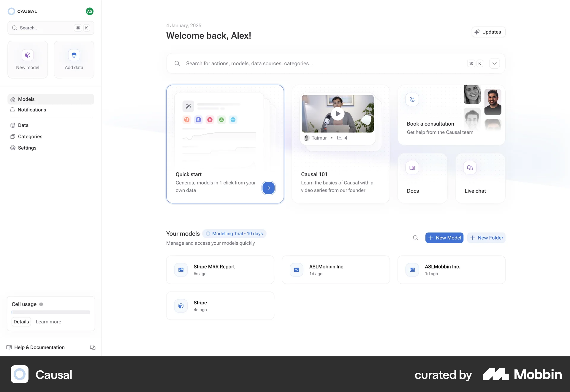
Task: Click the Book a consultation phone icon
Action: [412, 99]
